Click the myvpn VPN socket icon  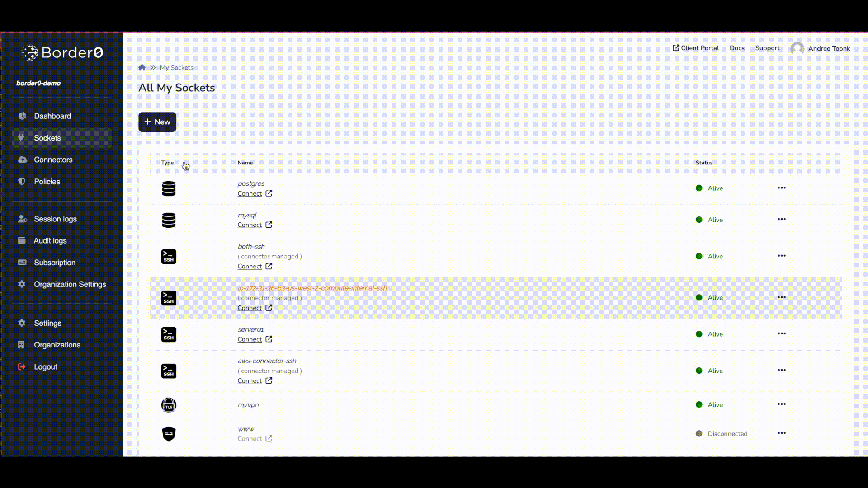(168, 404)
